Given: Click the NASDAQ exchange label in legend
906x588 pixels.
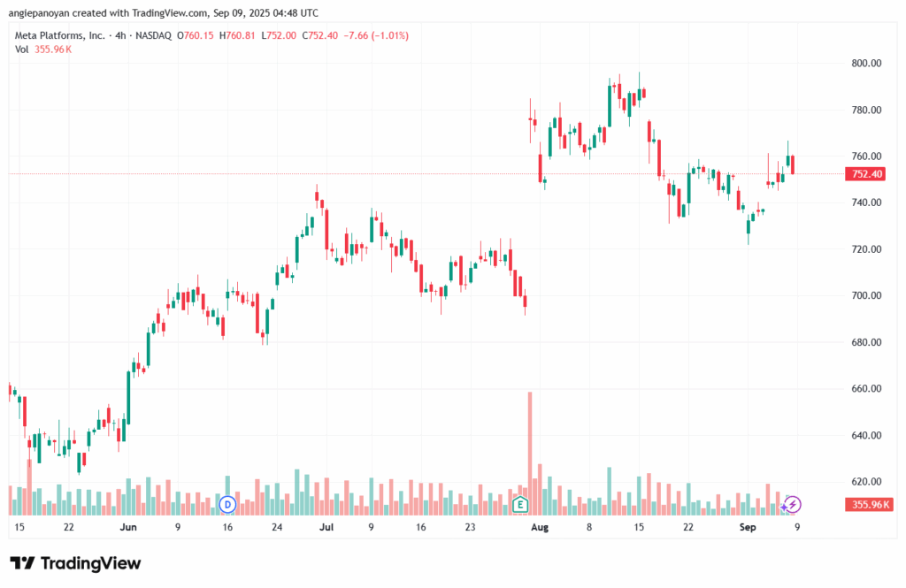Looking at the screenshot, I should click(x=155, y=35).
